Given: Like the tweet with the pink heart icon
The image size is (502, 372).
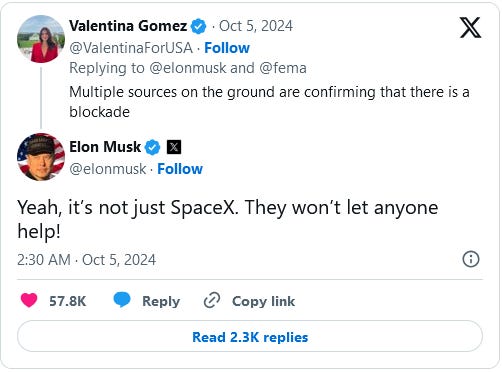Looking at the screenshot, I should [29, 300].
